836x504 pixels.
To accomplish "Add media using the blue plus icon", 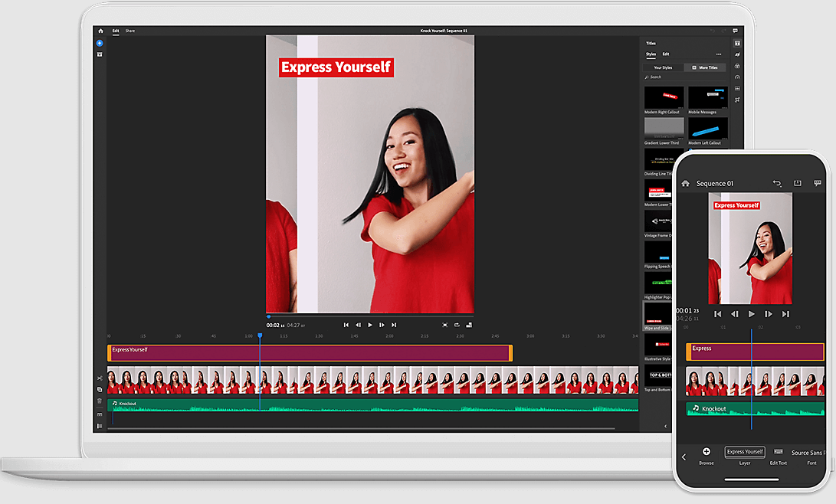I will click(99, 44).
